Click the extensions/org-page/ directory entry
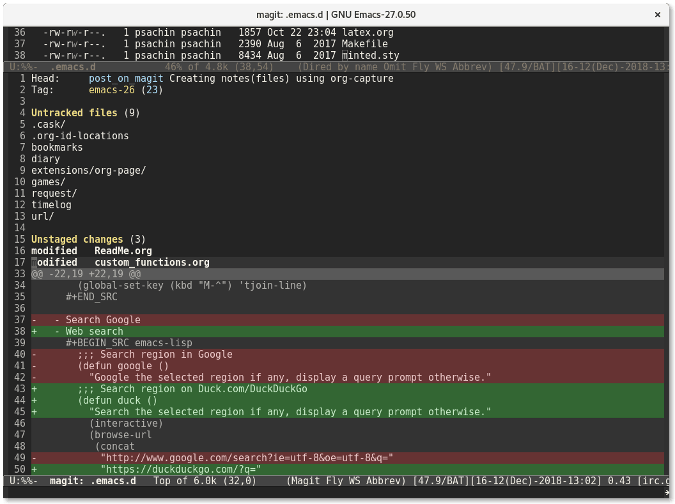Viewport: 675px width, 504px height. (x=88, y=170)
